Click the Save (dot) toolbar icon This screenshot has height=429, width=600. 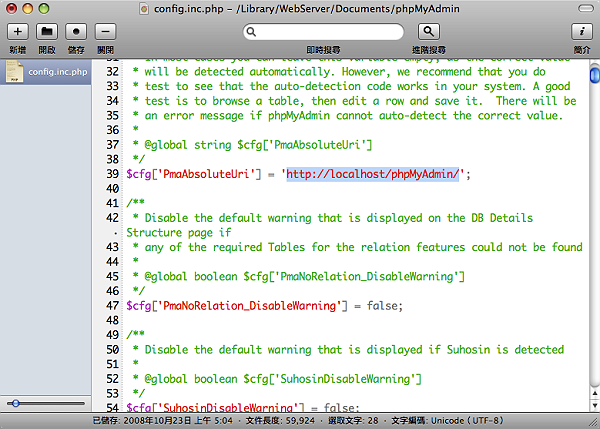click(76, 31)
